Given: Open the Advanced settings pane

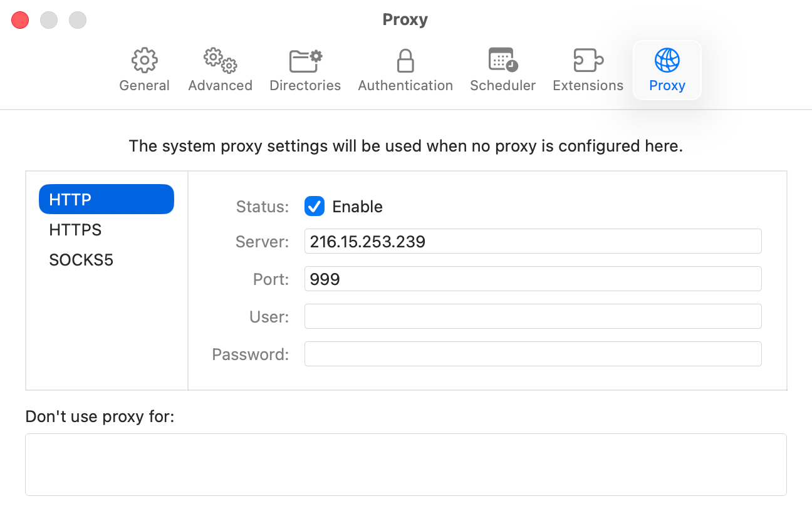Looking at the screenshot, I should tap(220, 69).
